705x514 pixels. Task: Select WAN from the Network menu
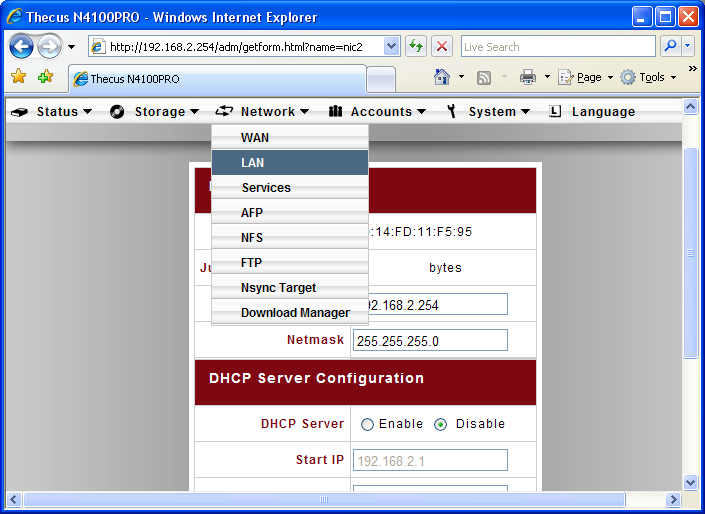[255, 138]
